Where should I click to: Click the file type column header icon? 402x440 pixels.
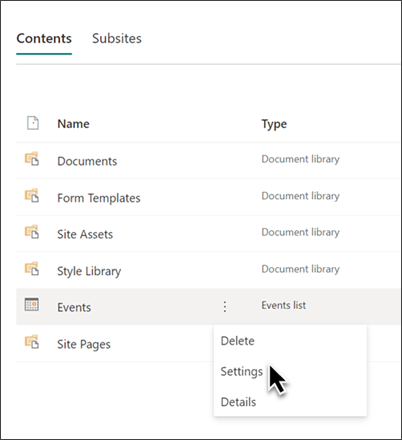(33, 123)
